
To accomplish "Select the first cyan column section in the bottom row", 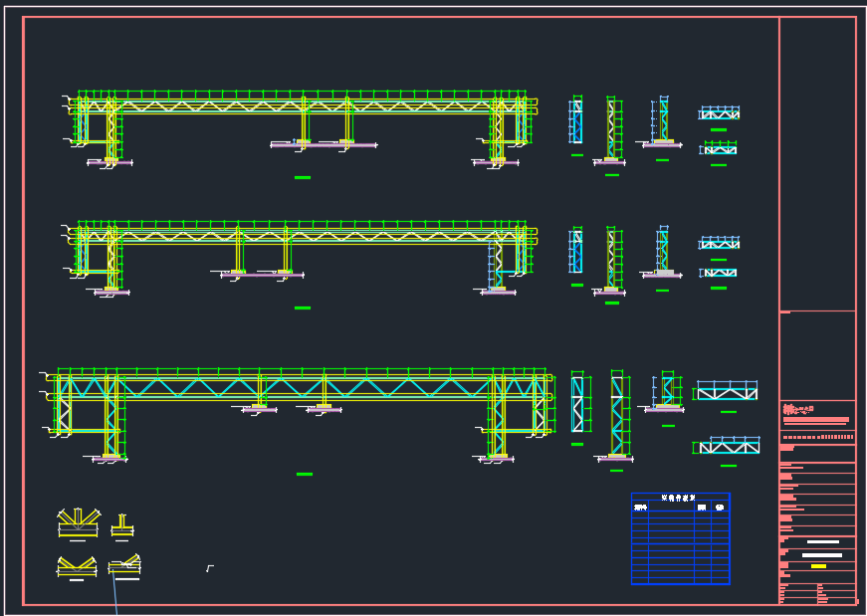I will pyautogui.click(x=580, y=401).
